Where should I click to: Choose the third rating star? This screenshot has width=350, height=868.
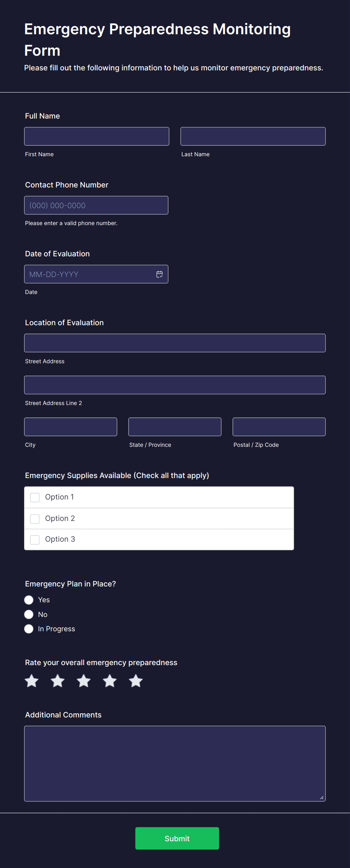84,681
